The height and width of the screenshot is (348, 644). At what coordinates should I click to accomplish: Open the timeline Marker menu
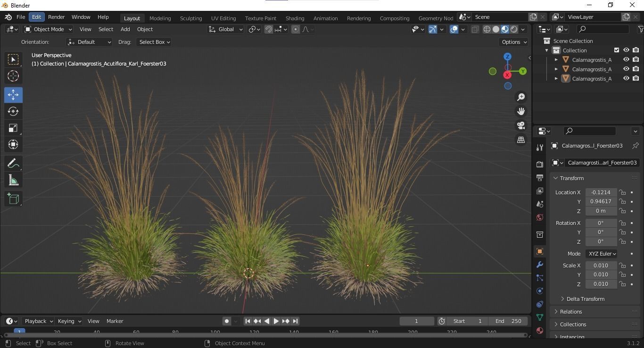click(115, 321)
